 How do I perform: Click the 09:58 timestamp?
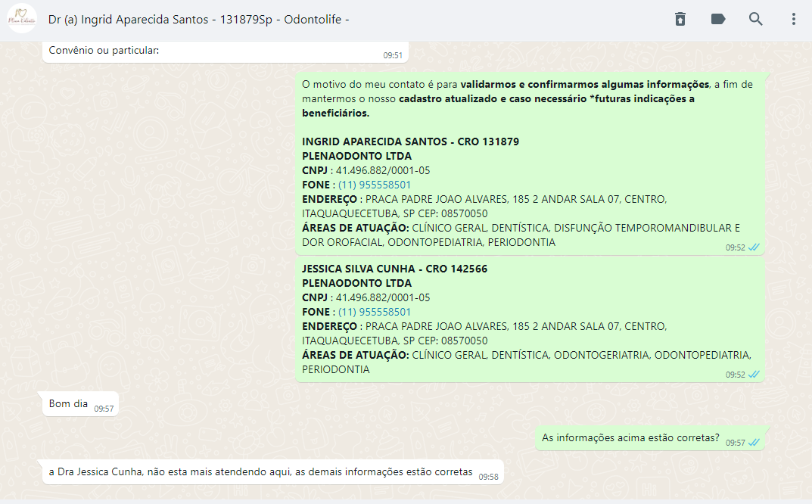click(488, 477)
